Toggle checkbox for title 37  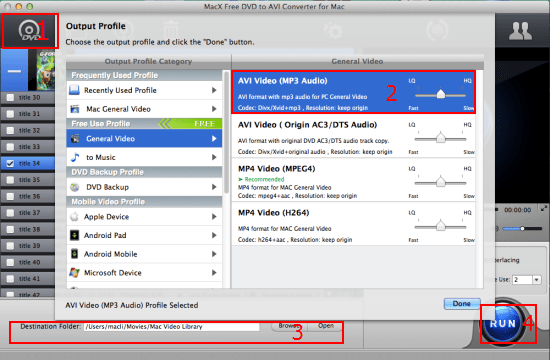[x=10, y=213]
